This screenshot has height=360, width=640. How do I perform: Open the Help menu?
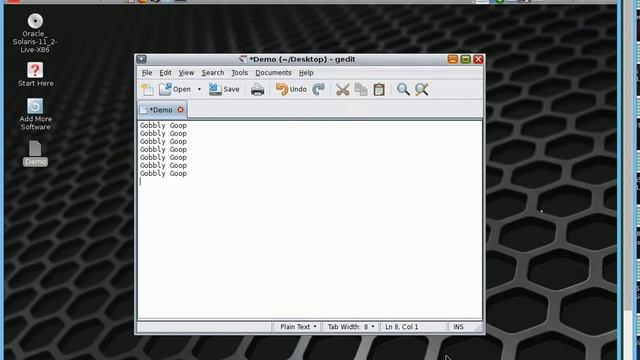click(x=306, y=73)
